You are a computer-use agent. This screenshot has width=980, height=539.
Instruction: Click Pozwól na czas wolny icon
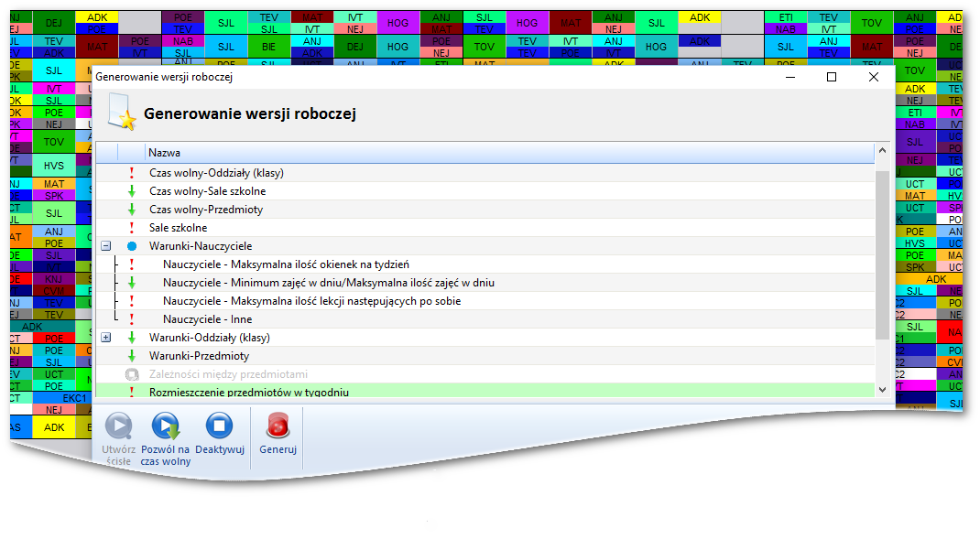coord(166,426)
